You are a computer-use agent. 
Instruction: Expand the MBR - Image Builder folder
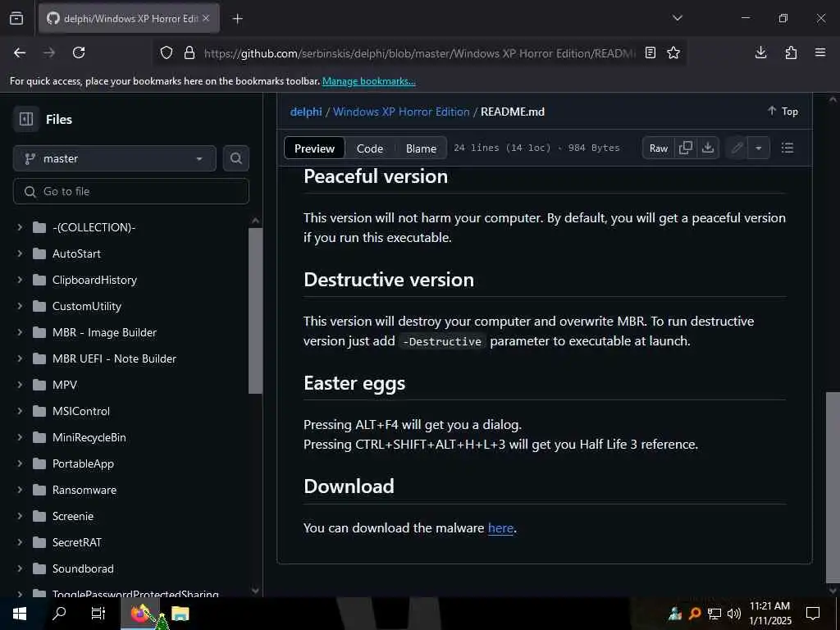click(20, 332)
